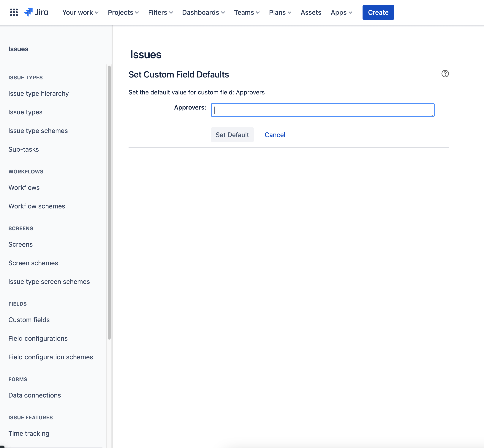Navigate to Issue type schemes
This screenshot has width=484, height=448.
tap(38, 131)
